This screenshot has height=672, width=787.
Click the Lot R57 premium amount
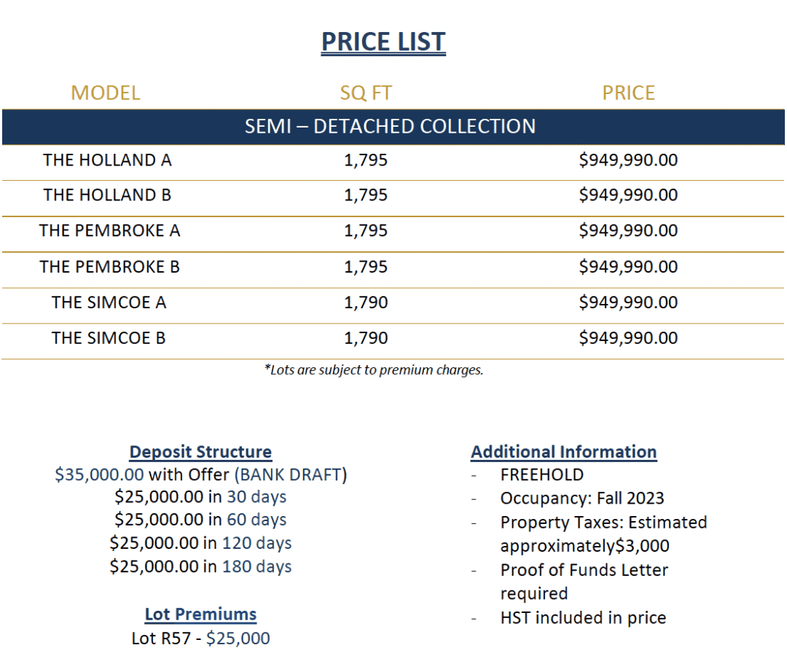(238, 638)
